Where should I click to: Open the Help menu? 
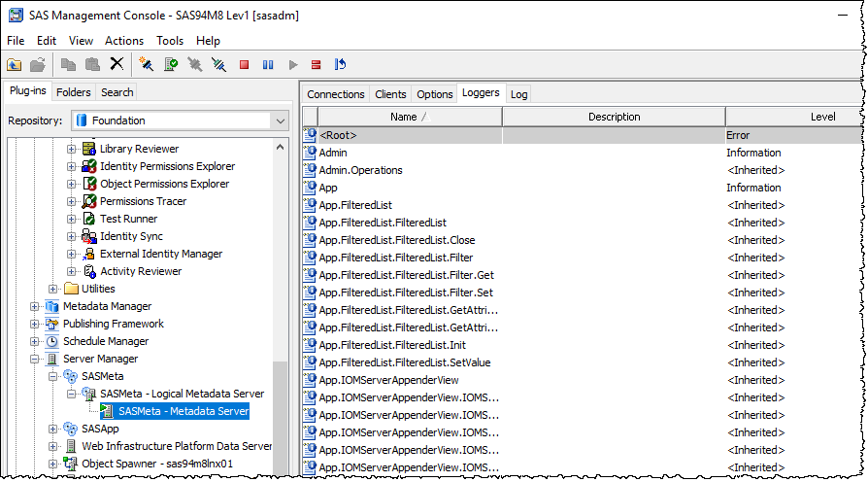(208, 41)
